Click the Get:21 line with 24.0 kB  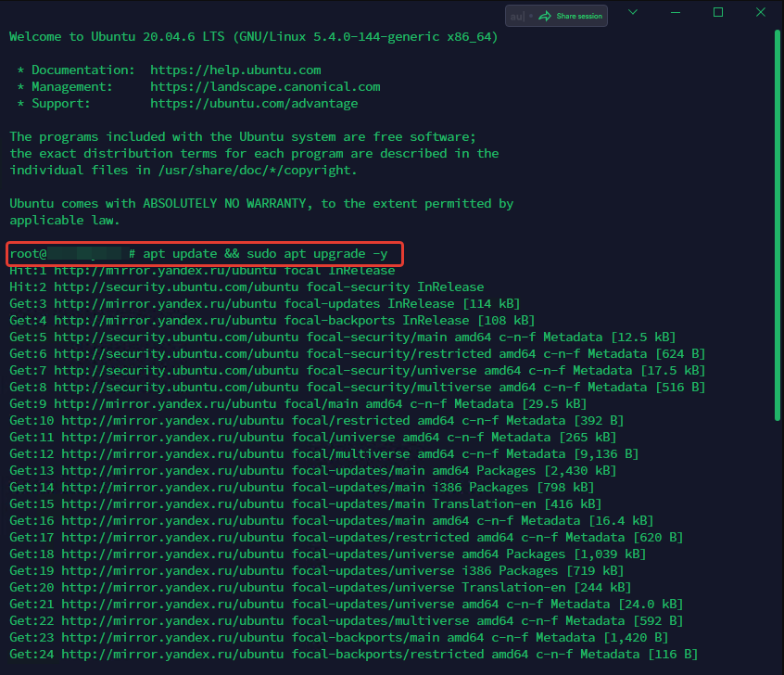pos(346,604)
